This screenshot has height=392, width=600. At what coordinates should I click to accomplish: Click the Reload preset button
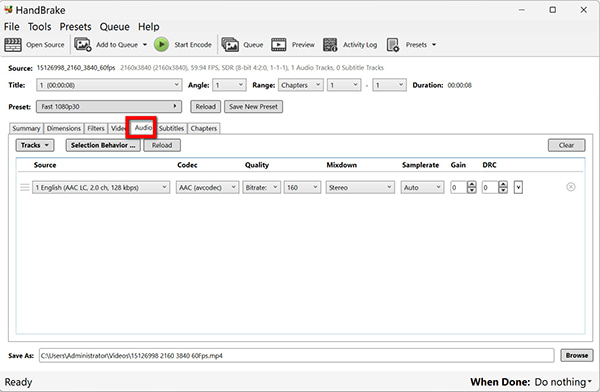(205, 107)
